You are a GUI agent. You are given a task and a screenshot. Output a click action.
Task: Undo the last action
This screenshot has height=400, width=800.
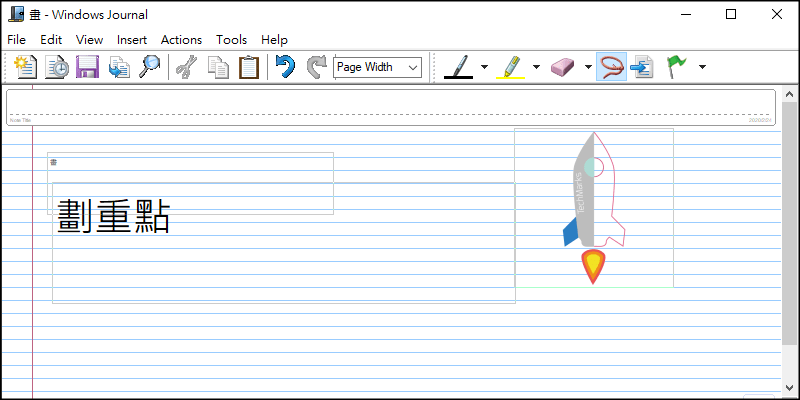(x=286, y=67)
